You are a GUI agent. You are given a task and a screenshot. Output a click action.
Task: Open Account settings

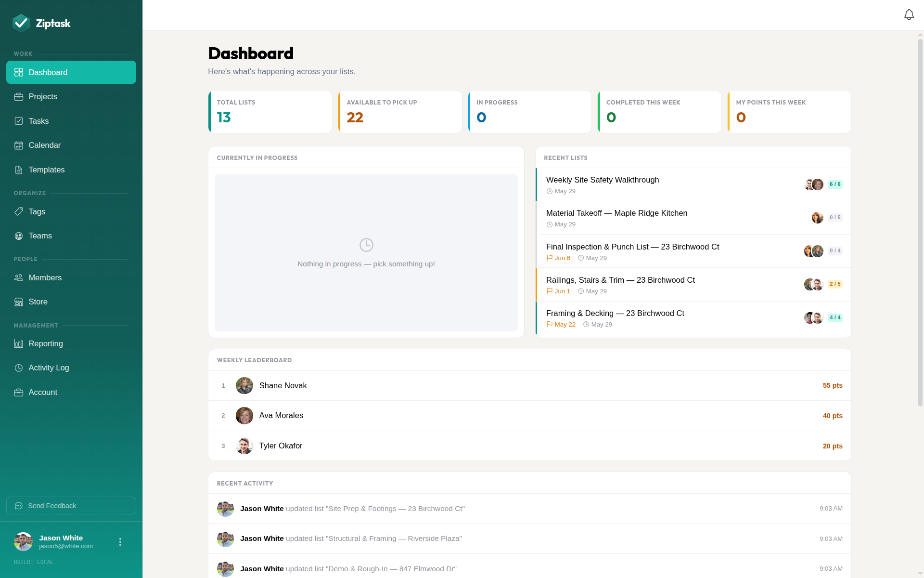coord(71,393)
